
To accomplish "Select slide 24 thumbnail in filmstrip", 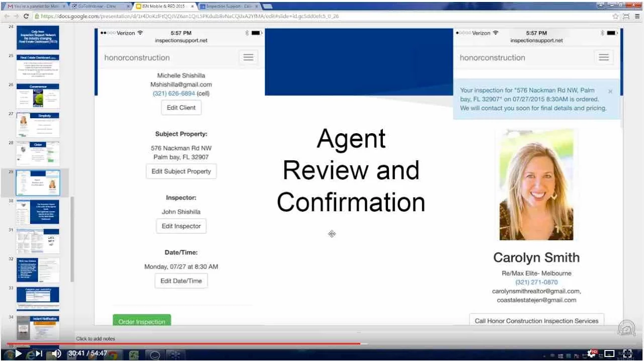I will pyautogui.click(x=38, y=38).
